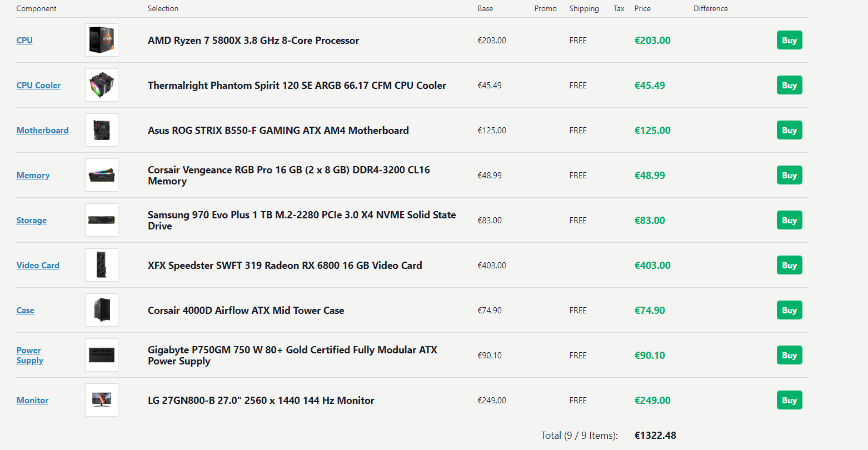Open the Monitor component category link
Image resolution: width=868 pixels, height=450 pixels.
click(32, 400)
